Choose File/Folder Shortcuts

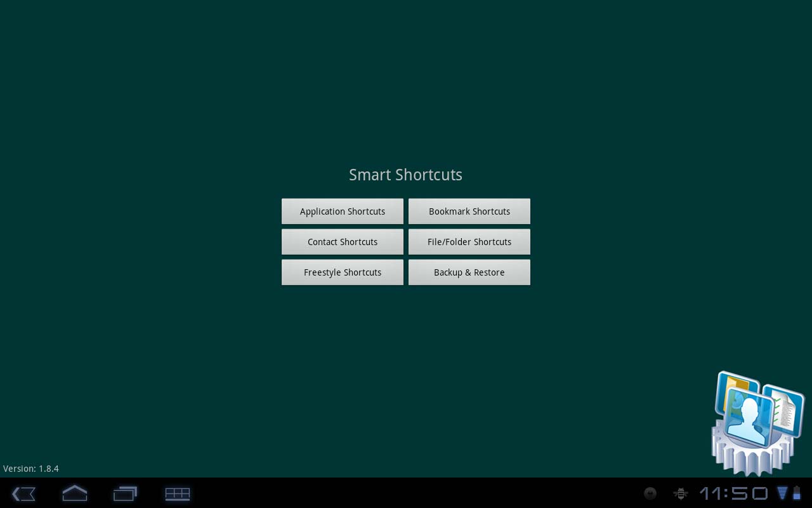[x=469, y=242]
